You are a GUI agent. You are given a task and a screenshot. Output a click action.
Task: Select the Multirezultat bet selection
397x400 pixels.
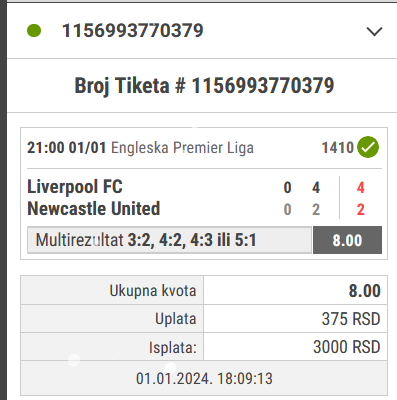pos(169,240)
